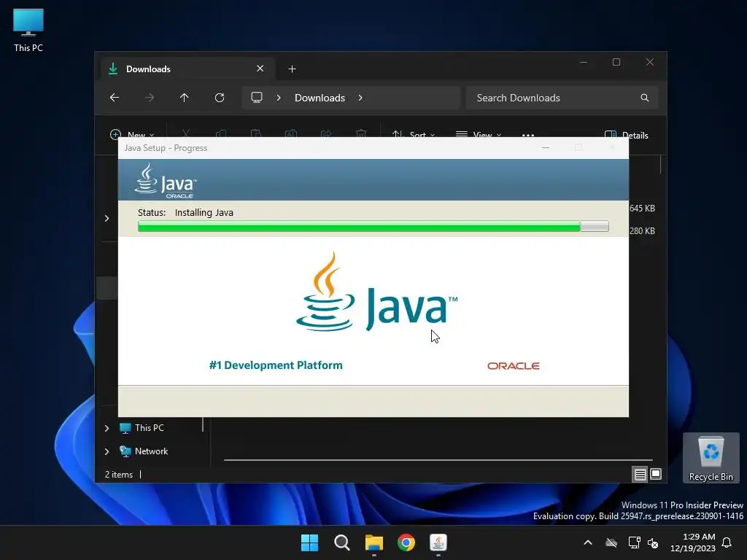Viewport: 747px width, 560px height.
Task: Add a new File Explorer tab
Action: point(292,69)
